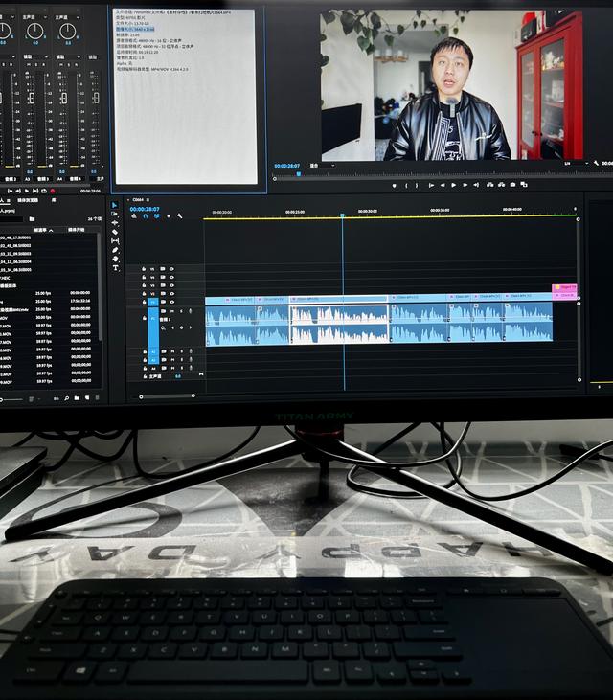Adjust the second mixer pan knob
Image resolution: width=613 pixels, height=700 pixels.
click(x=35, y=32)
